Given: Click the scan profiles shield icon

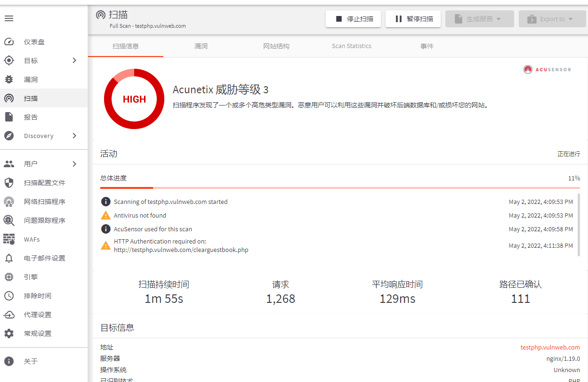Looking at the screenshot, I should pos(9,183).
